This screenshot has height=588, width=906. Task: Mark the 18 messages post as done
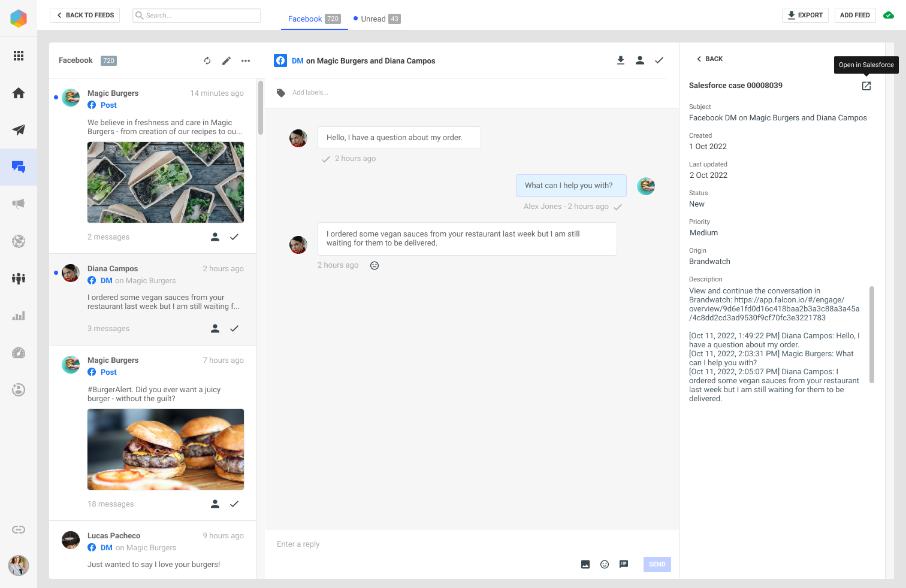tap(234, 504)
